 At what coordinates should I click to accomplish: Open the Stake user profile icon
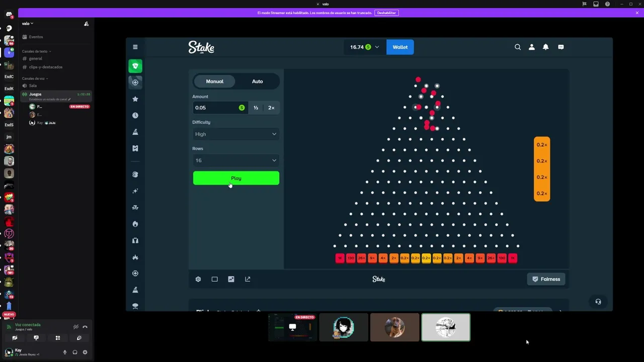[532, 47]
